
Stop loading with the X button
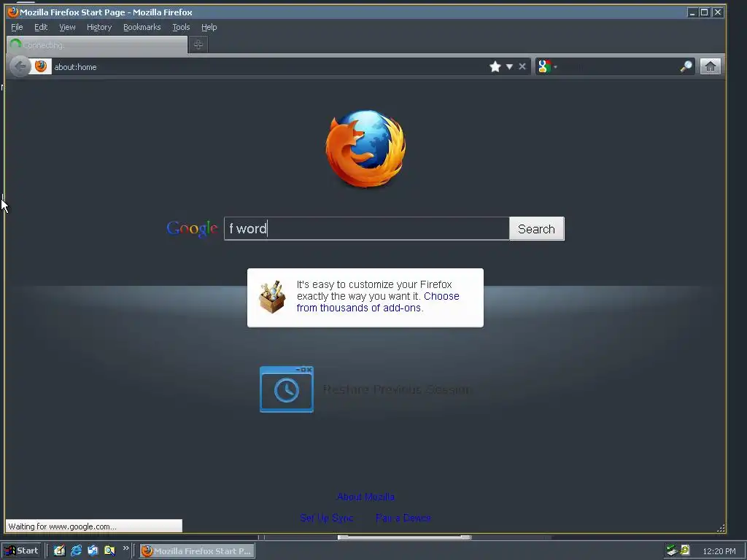tap(522, 66)
